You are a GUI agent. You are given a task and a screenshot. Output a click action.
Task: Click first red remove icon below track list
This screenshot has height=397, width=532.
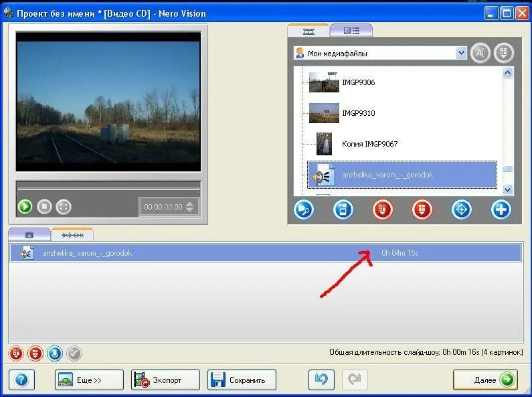click(16, 353)
